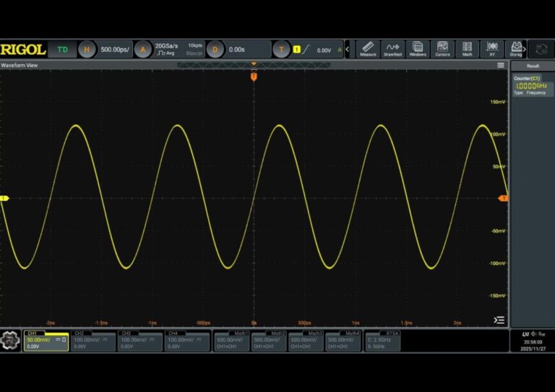Image resolution: width=555 pixels, height=392 pixels.
Task: Open the 20GSa/s acquisition settings
Action: [x=178, y=50]
